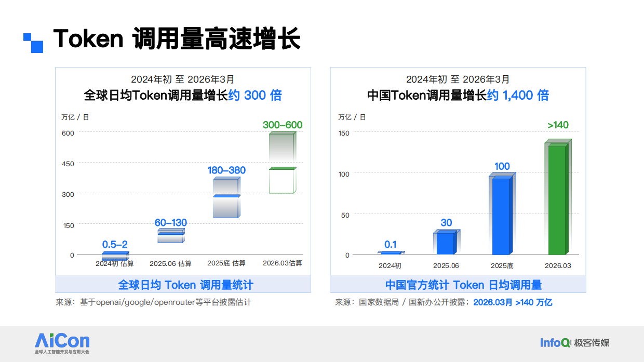Click the 180–380 range bar in global chart
The image size is (644, 362).
coord(226,197)
